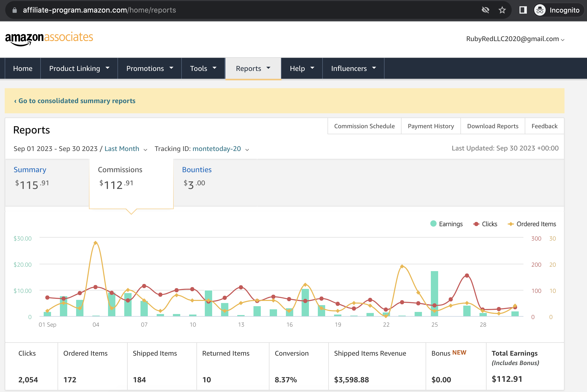587x392 pixels.
Task: Select the Bounties tab
Action: coord(215,182)
